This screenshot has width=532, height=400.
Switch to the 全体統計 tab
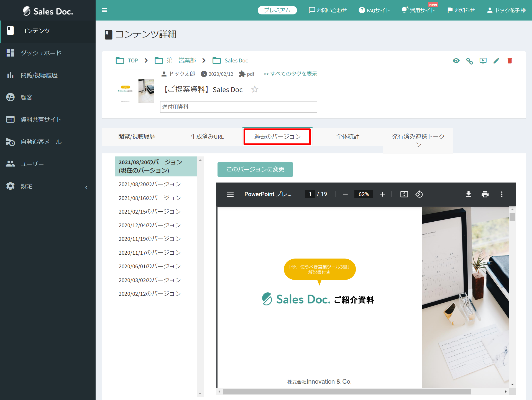[347, 136]
